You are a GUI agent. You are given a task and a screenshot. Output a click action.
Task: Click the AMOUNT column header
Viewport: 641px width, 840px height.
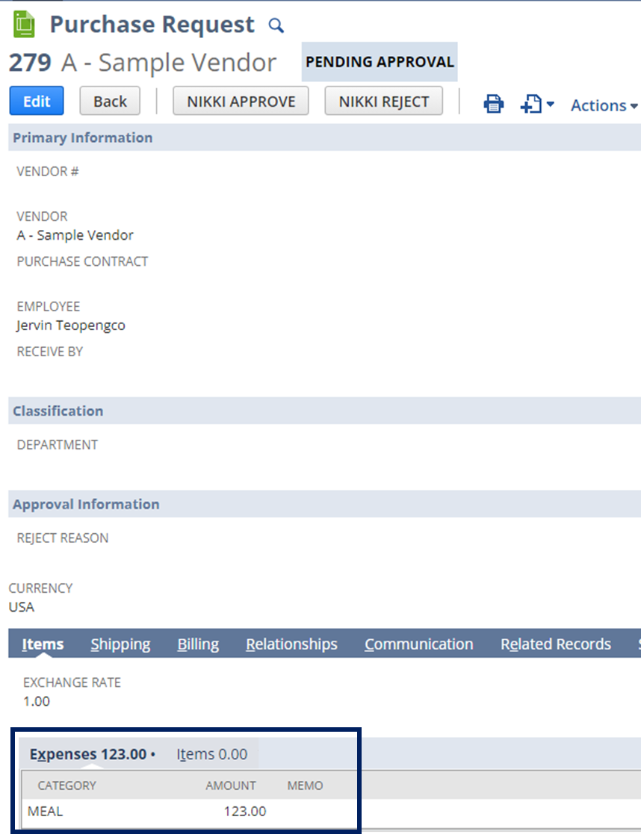pos(231,785)
